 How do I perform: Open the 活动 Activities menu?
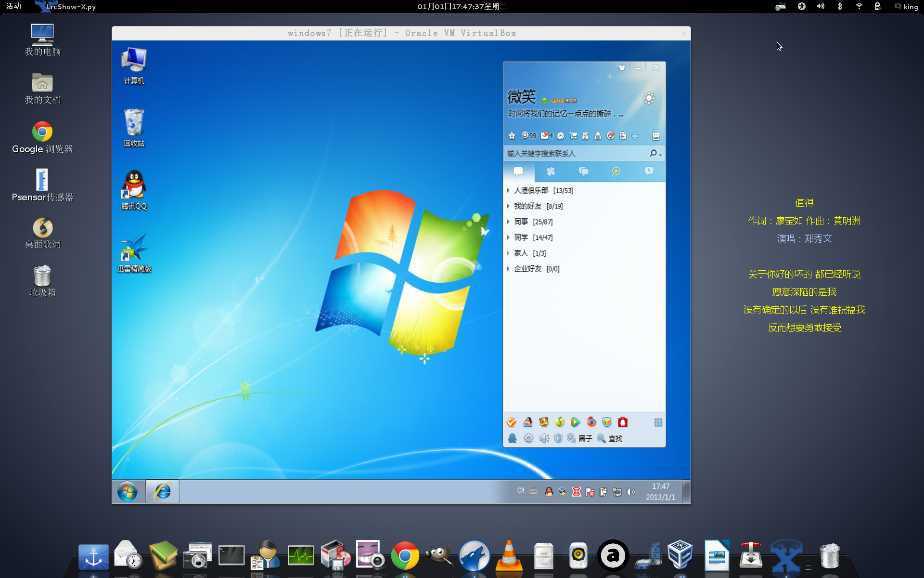13,6
